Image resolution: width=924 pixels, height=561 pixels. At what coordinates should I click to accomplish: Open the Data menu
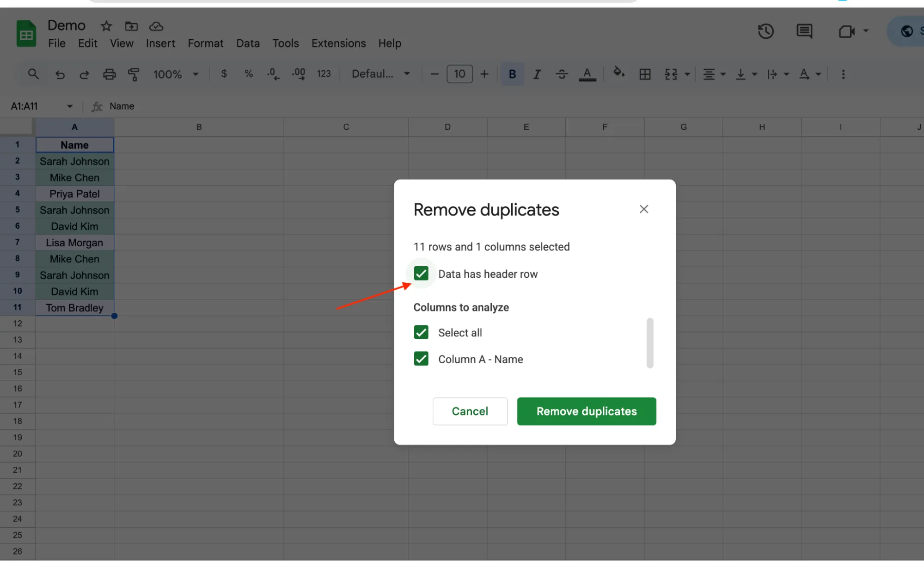[248, 43]
